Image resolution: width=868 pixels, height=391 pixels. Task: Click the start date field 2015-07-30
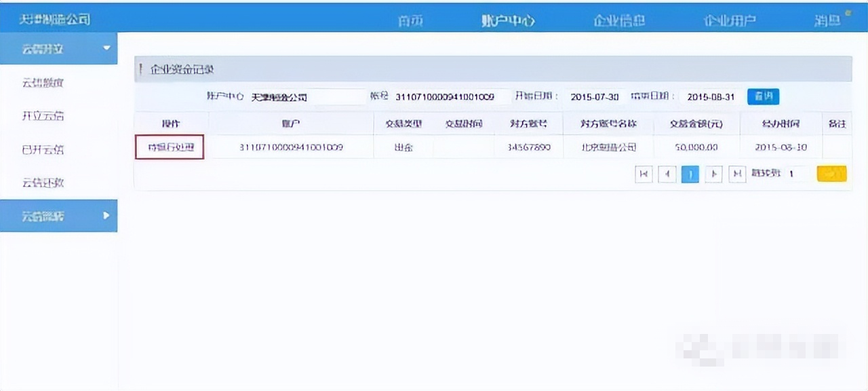[595, 97]
